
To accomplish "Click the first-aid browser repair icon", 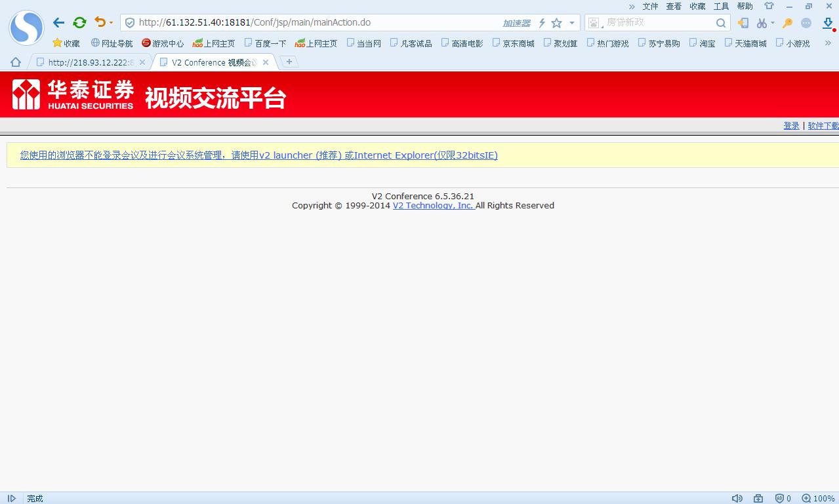I will coord(758,498).
